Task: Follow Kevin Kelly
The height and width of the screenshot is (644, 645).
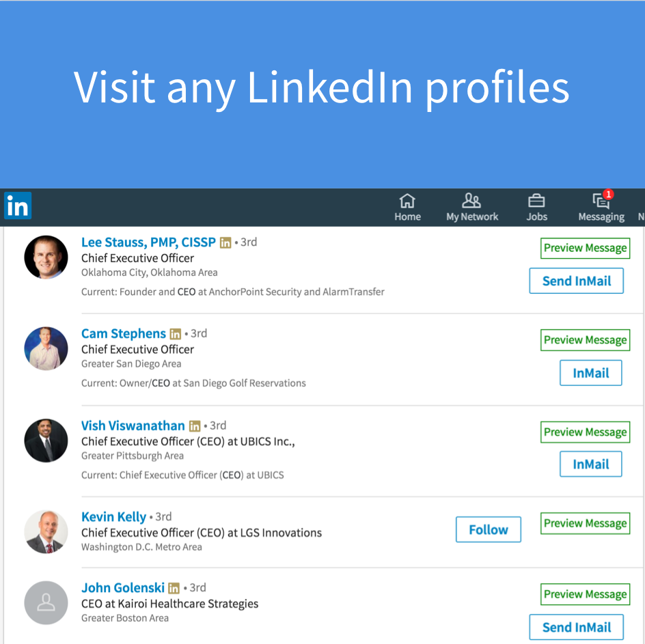Action: coord(488,529)
